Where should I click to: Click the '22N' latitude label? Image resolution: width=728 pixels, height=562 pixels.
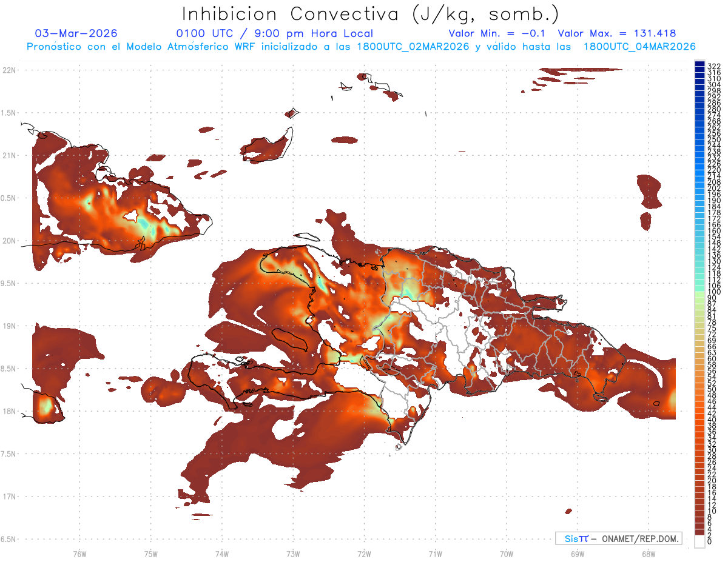(x=9, y=70)
